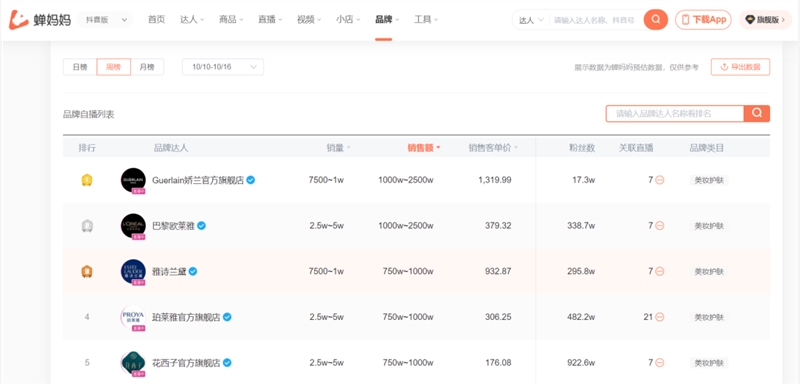Expand related live streams for 雅诗兰黛 row
This screenshot has height=384, width=800.
(660, 271)
